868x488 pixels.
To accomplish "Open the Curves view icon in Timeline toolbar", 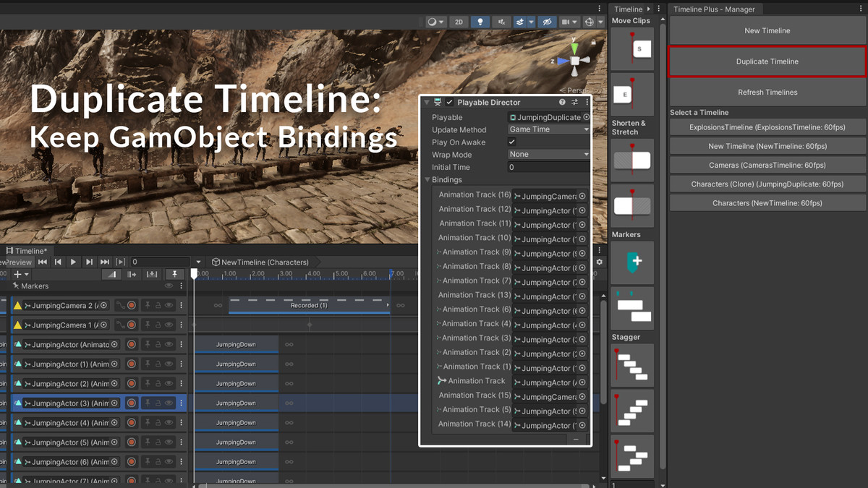I will (x=111, y=274).
